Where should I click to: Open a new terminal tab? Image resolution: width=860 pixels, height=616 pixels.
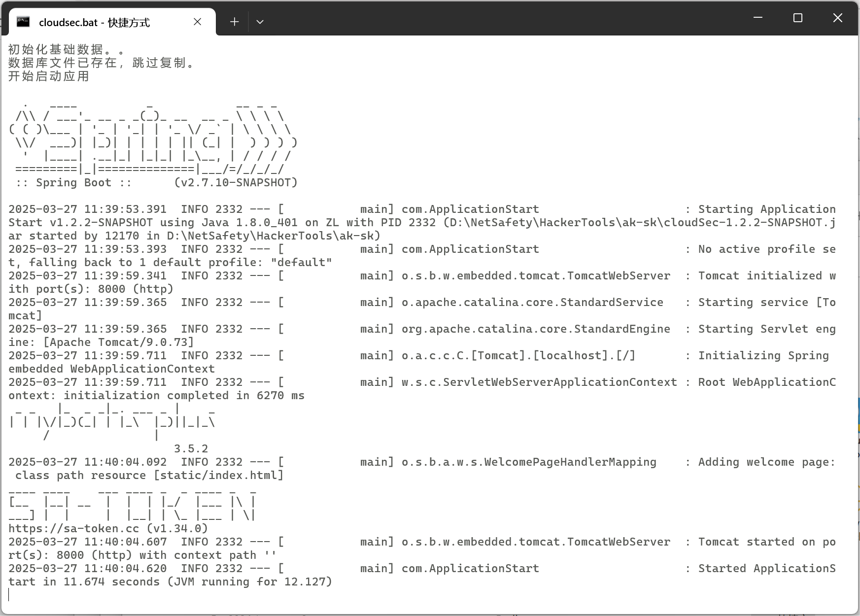(x=235, y=22)
